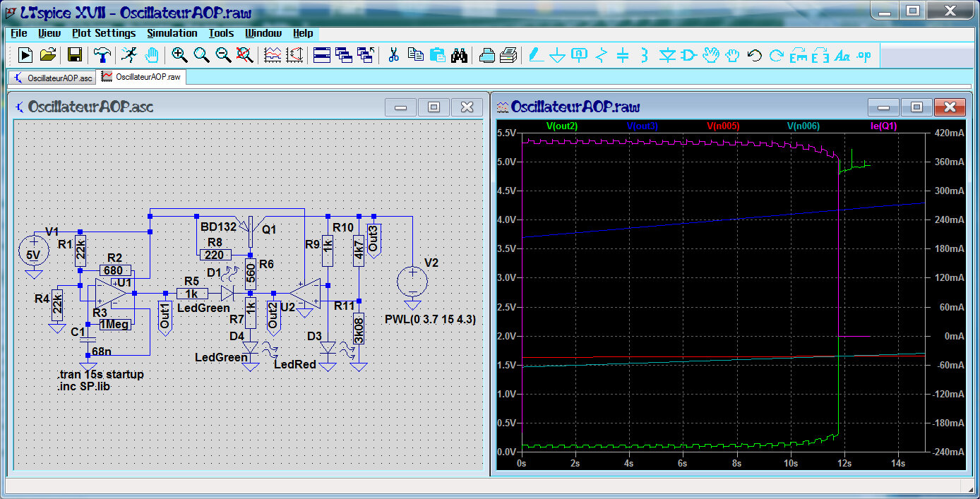
Task: Run the simulation with the running man icon
Action: (x=129, y=54)
